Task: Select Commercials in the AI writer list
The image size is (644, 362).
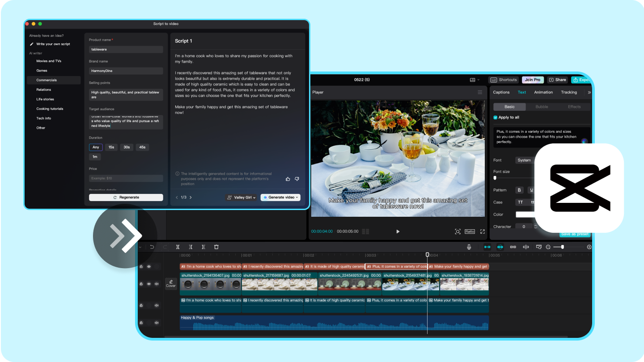Action: 54,80
